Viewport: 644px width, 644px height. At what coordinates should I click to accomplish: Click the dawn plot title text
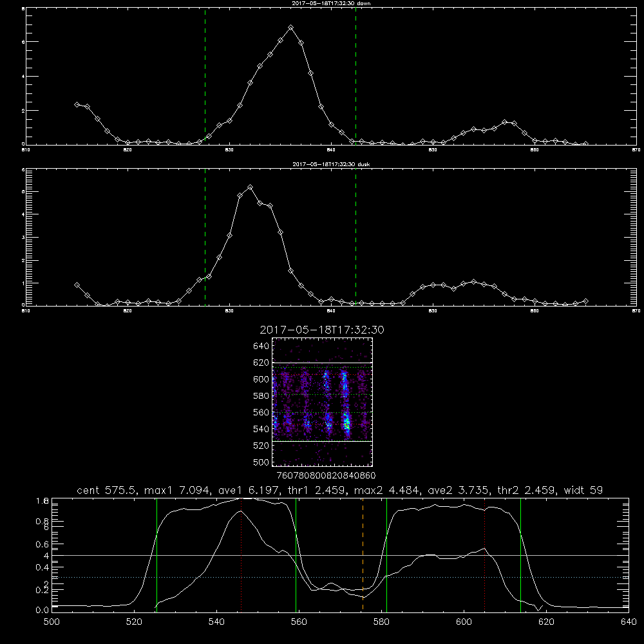[x=331, y=3]
